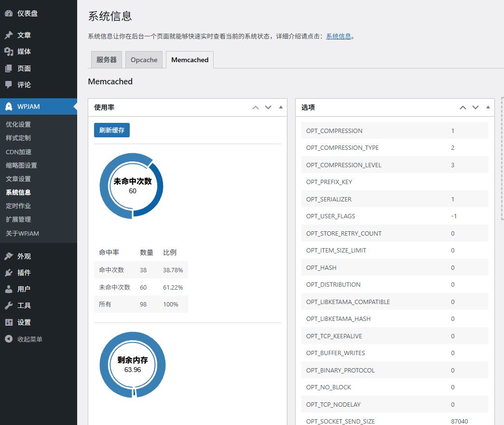Image resolution: width=504 pixels, height=425 pixels.
Task: Click the WPJAM rocket icon
Action: 9,106
